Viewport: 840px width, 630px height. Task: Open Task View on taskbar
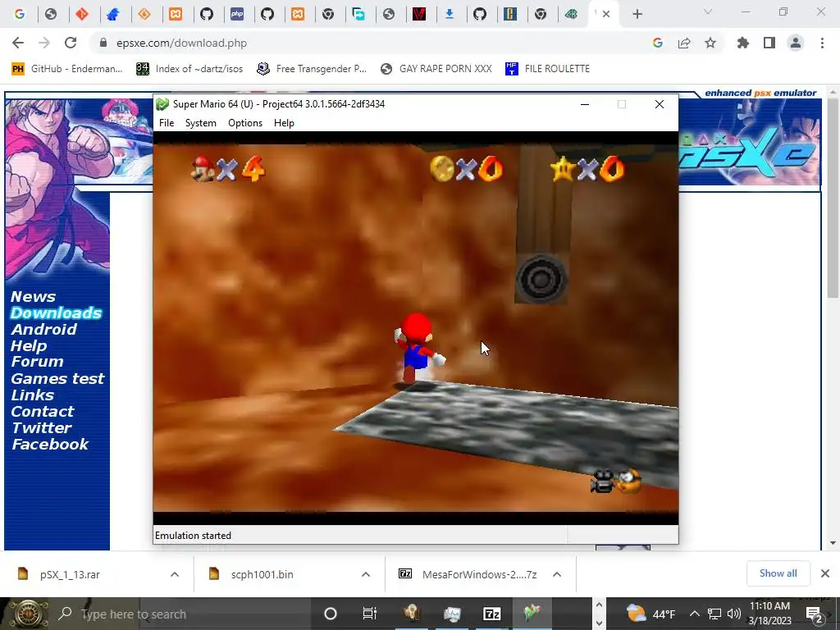coord(370,614)
